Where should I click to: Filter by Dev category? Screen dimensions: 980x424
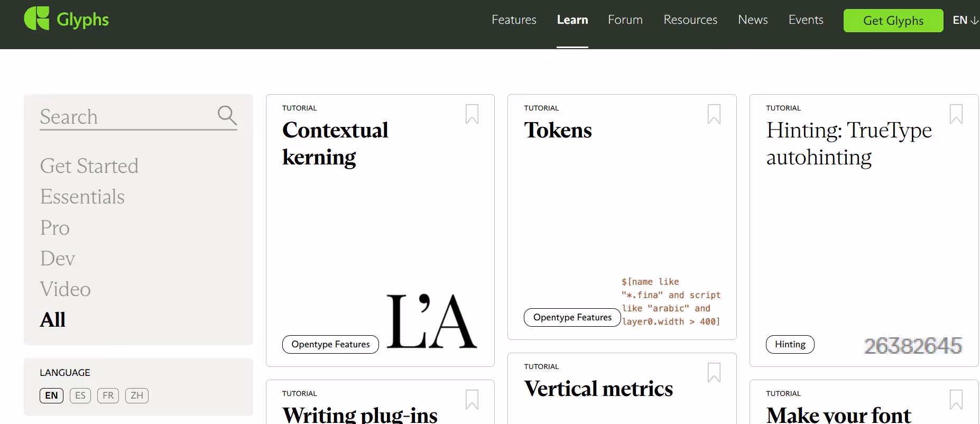58,259
